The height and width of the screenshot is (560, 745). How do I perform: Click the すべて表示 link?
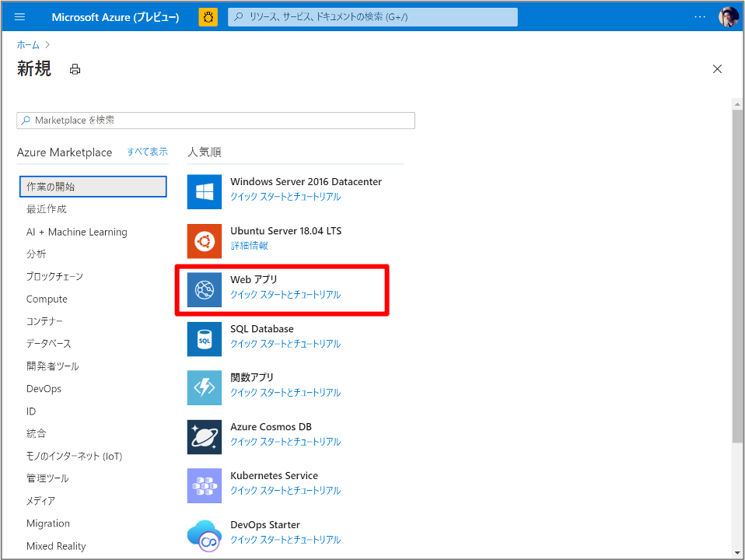click(x=147, y=152)
